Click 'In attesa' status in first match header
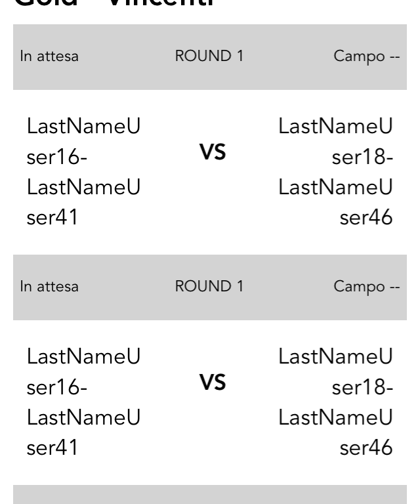This screenshot has width=420, height=504. (x=49, y=56)
